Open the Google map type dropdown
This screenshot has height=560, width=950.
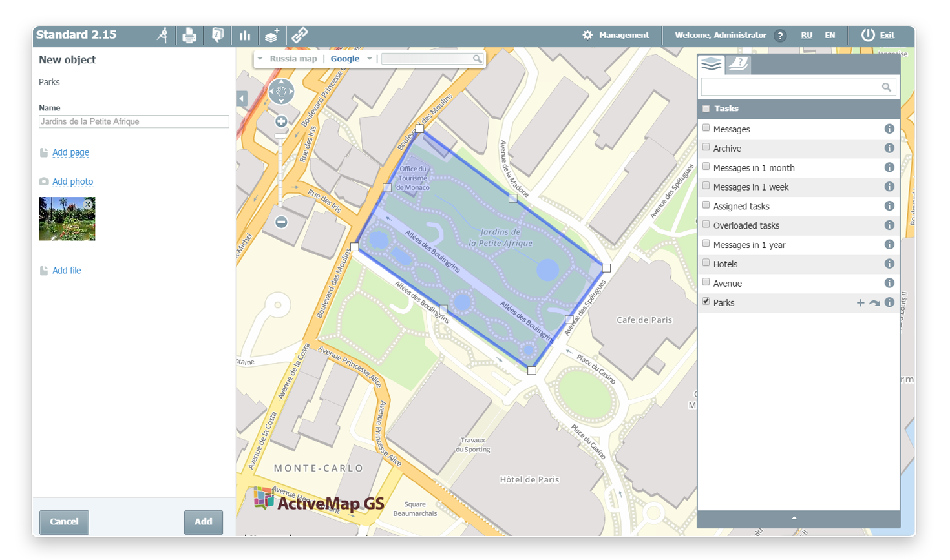[x=369, y=59]
